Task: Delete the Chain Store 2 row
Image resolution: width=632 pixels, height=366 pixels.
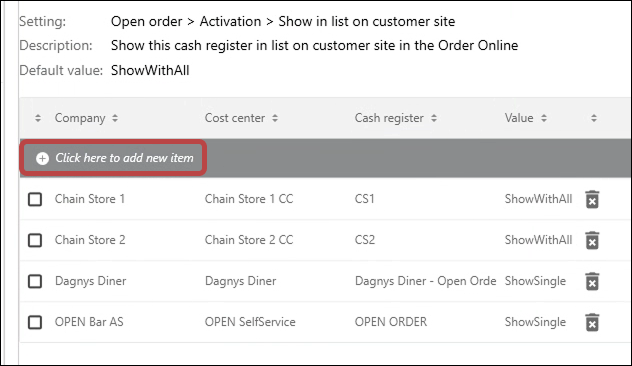Action: point(592,241)
